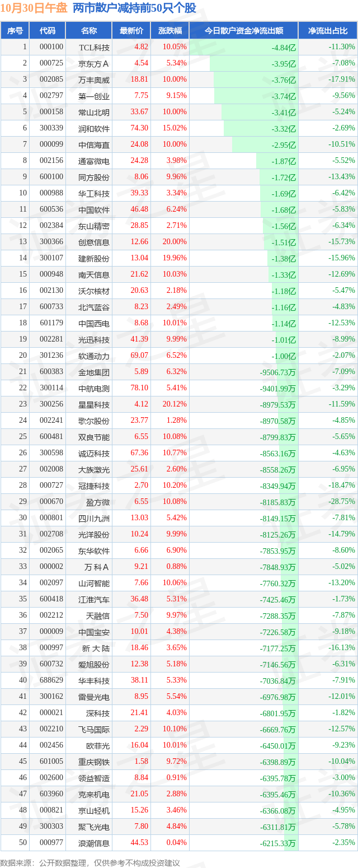The height and width of the screenshot is (868, 358).
Task: Click stock name 聚飞光电
Action: click(94, 827)
